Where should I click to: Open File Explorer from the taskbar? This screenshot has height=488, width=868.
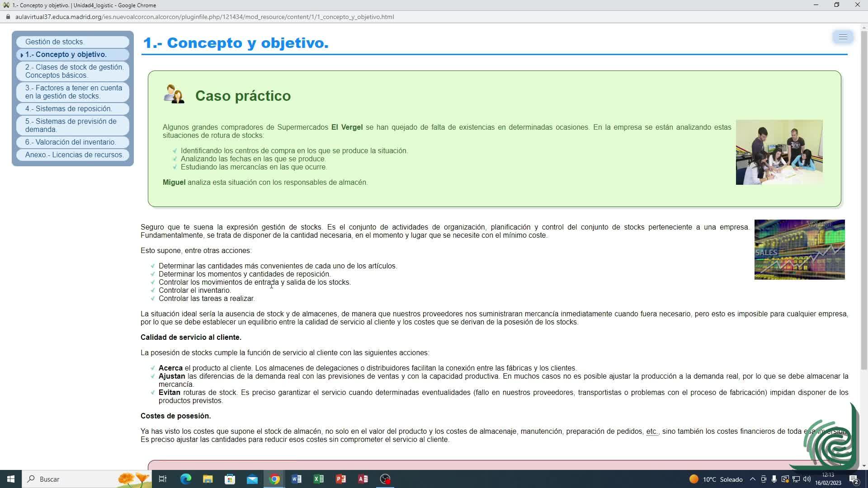click(208, 479)
